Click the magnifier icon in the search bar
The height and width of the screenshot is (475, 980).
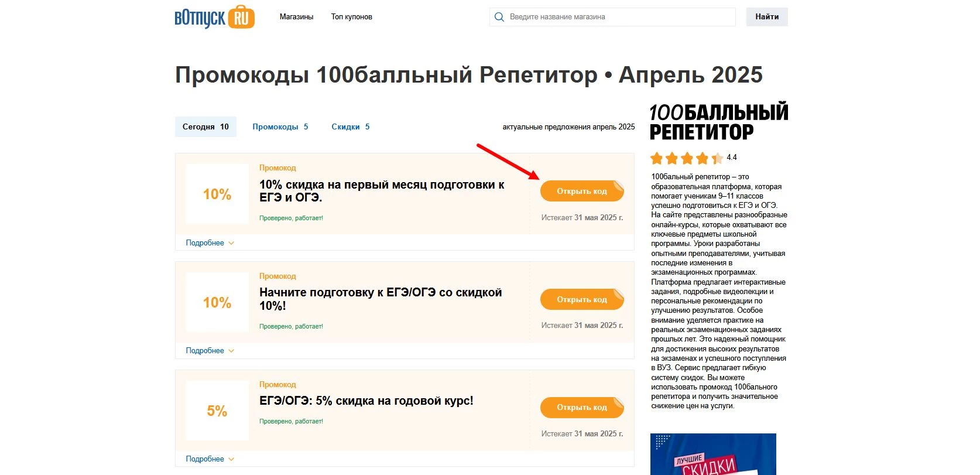pyautogui.click(x=499, y=17)
